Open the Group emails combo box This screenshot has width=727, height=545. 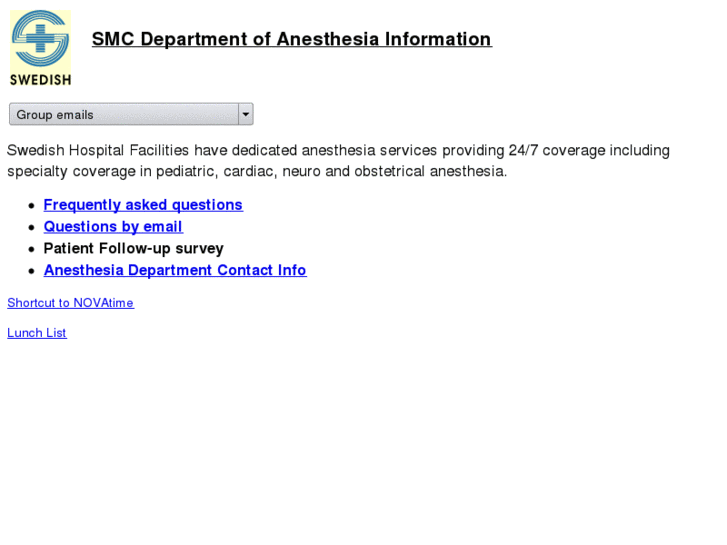coord(131,114)
